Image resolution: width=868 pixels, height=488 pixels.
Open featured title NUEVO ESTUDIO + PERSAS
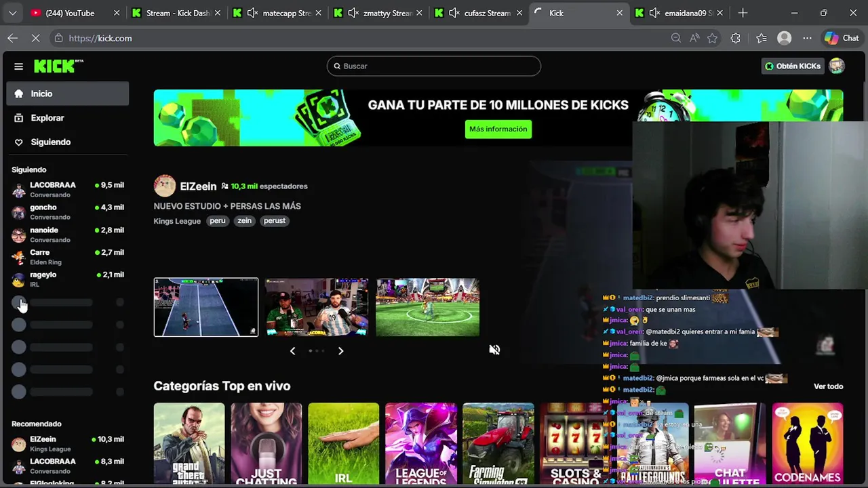(x=227, y=206)
